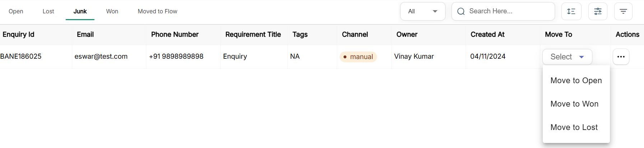The height and width of the screenshot is (148, 644).
Task: Open the column settings sliders icon
Action: point(598,12)
